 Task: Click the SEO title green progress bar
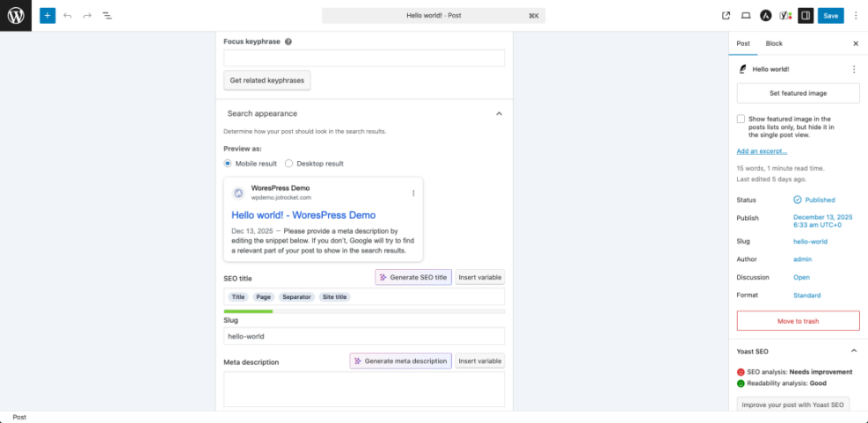coord(248,311)
